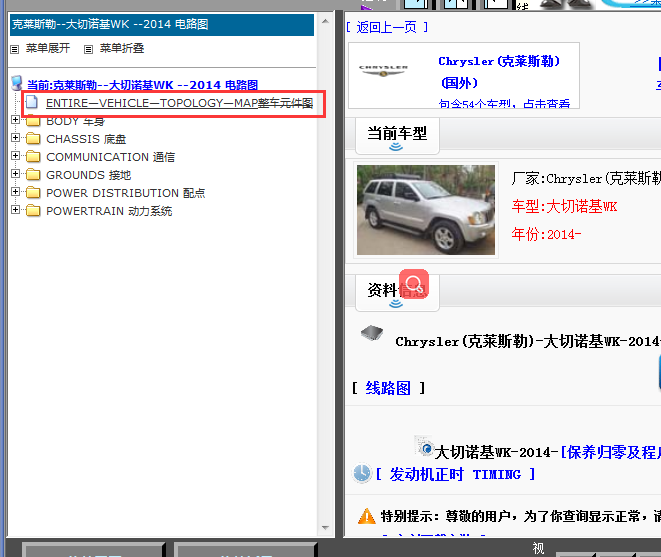Click 菜单折叠 to collapse the menu
661x557 pixels.
pyautogui.click(x=122, y=48)
